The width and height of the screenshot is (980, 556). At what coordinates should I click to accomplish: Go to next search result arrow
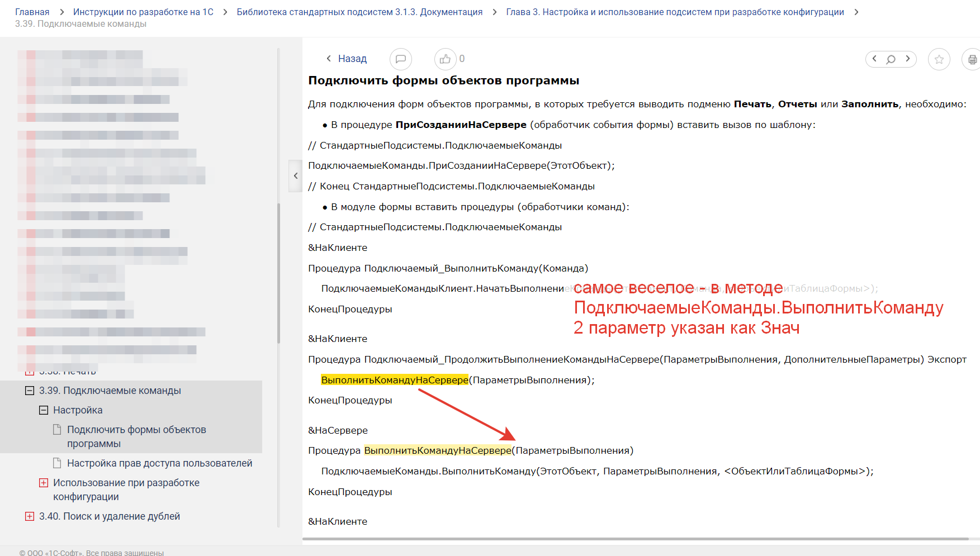pos(908,59)
